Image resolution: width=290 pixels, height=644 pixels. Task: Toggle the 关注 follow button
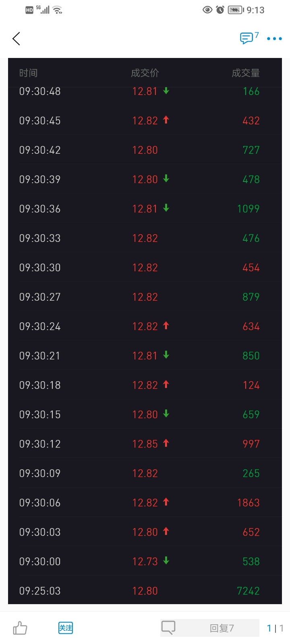pos(66,628)
